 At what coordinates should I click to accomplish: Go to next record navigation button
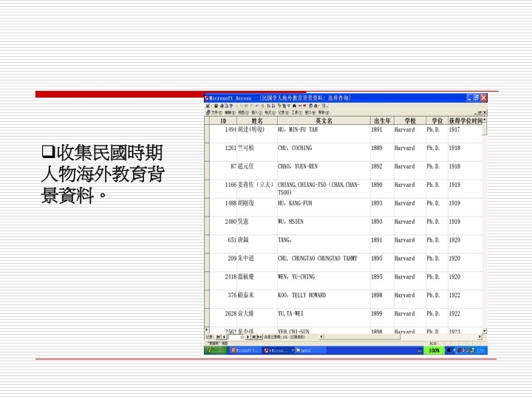248,337
